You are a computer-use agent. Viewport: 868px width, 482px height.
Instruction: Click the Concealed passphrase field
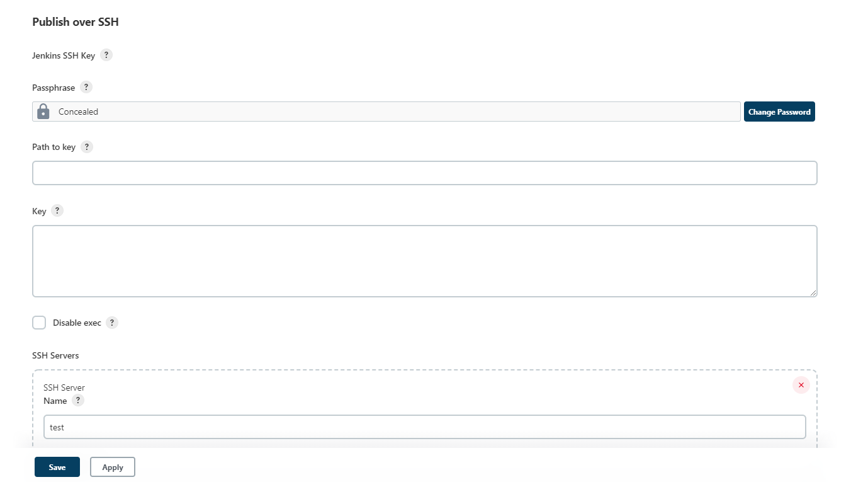tap(397, 112)
